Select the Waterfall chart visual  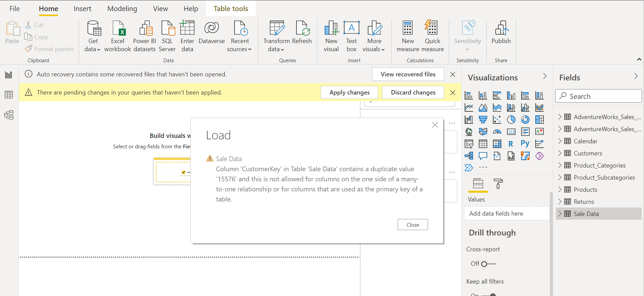point(469,120)
